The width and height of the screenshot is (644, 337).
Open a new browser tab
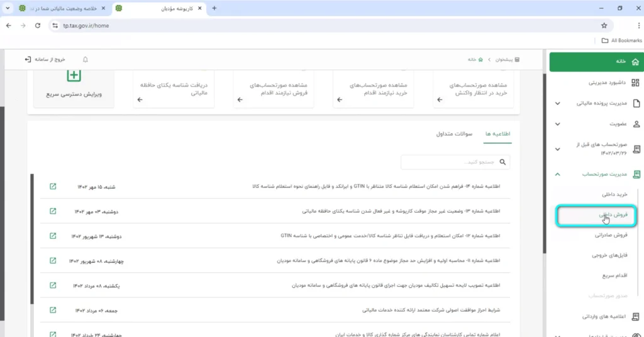coord(214,8)
